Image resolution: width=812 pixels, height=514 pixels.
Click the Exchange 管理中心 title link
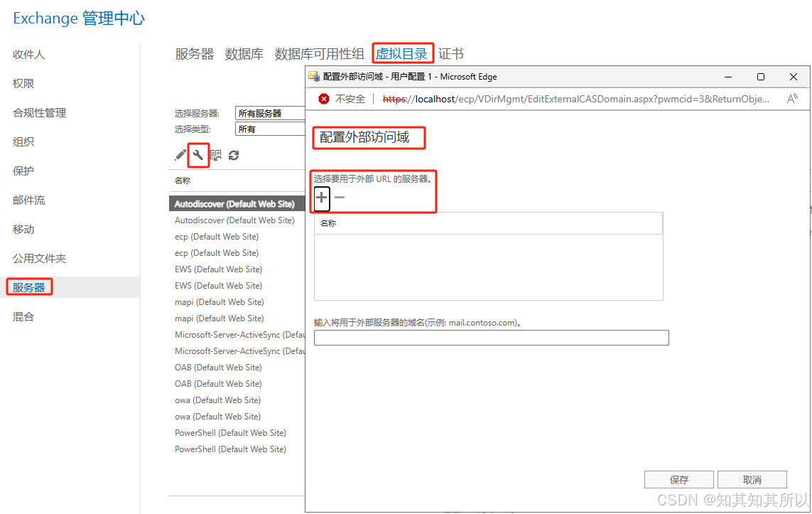(79, 18)
